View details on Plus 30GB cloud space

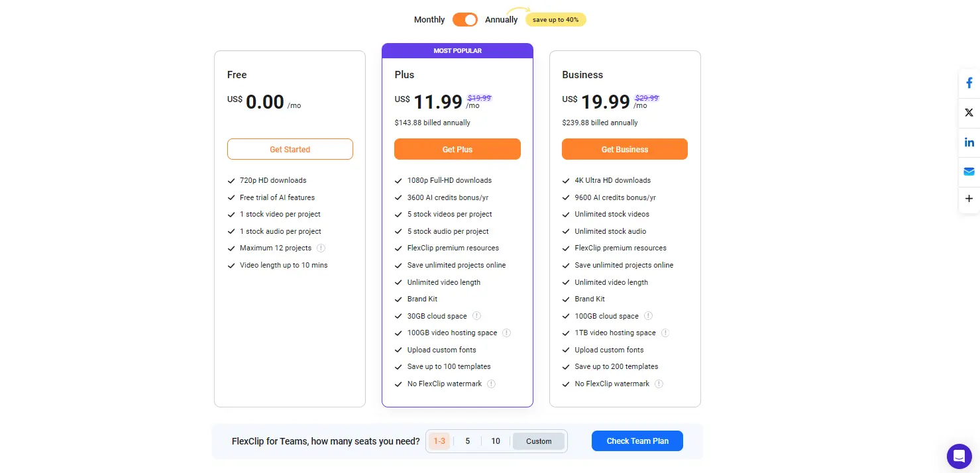[x=476, y=316]
